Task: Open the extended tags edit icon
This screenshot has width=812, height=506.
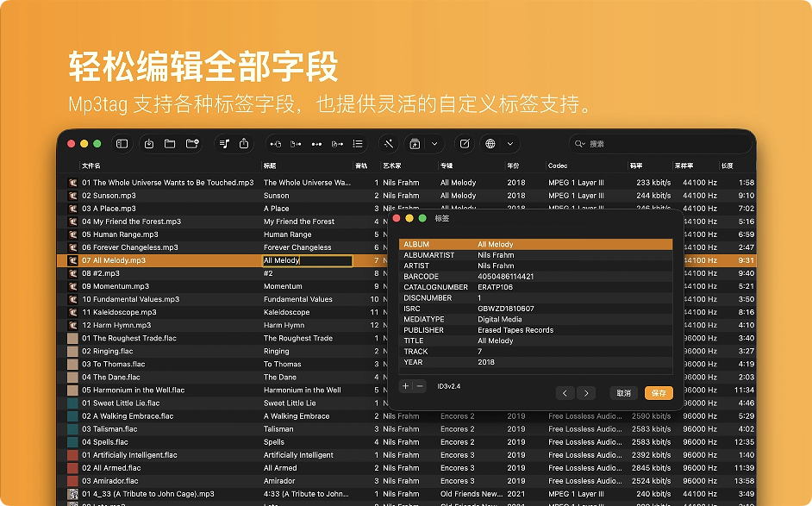Action: (465, 144)
